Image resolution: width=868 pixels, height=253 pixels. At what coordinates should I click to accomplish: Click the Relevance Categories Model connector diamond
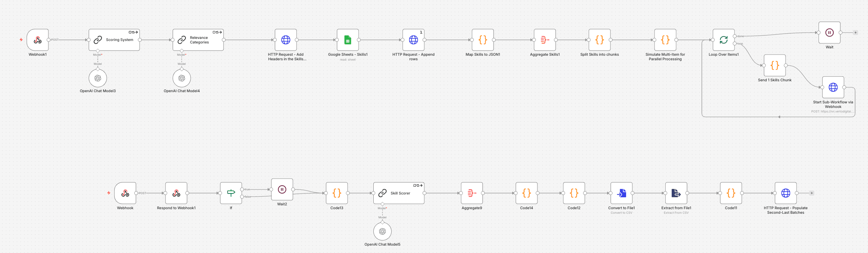182,51
